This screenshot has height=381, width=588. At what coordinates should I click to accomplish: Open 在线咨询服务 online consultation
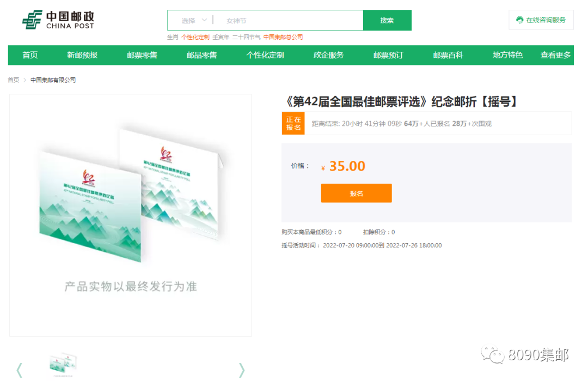541,20
